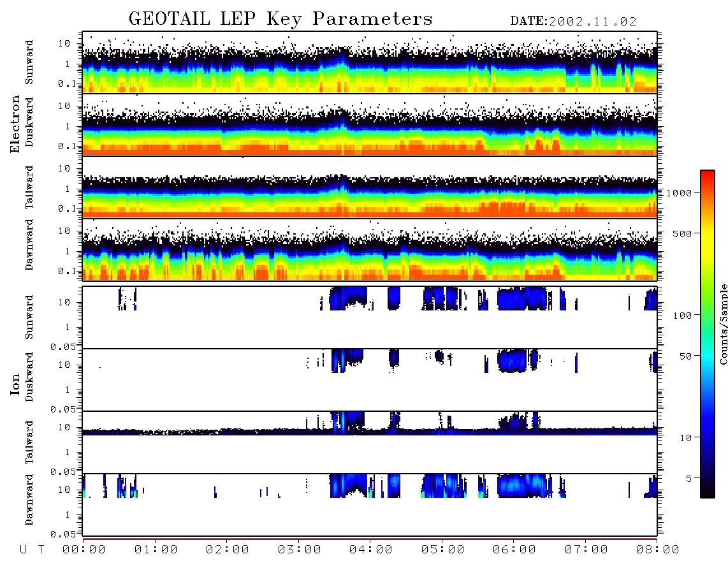Click the 'GEOTAIL LEP Key Parameters' title
The width and height of the screenshot is (728, 561).
coord(280,19)
